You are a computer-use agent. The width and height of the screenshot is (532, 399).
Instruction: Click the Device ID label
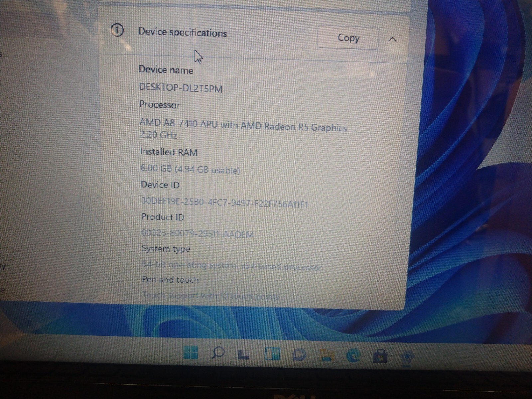[x=160, y=185]
